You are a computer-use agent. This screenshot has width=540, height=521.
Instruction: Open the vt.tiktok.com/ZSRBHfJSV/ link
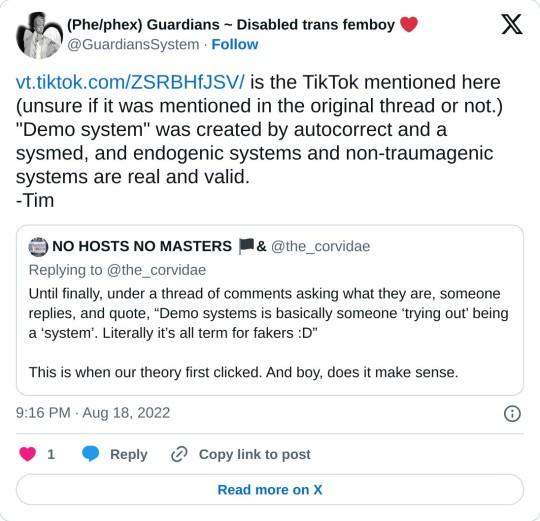(130, 82)
